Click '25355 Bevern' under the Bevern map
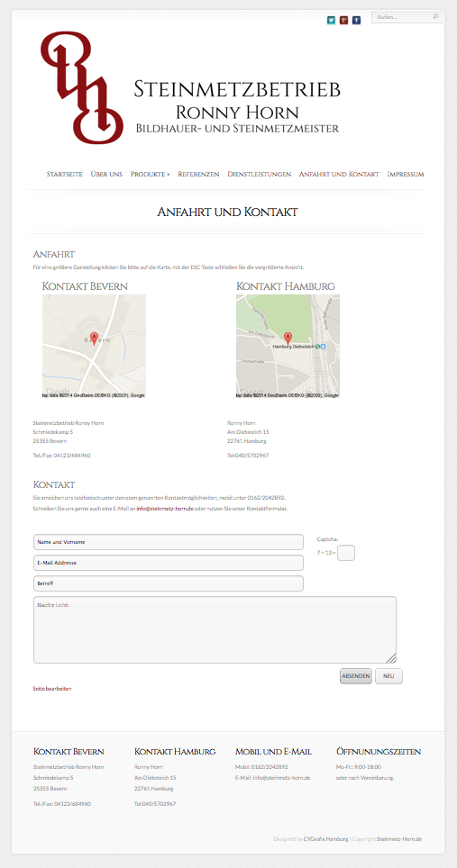Screen dimensions: 457x868 tap(50, 441)
